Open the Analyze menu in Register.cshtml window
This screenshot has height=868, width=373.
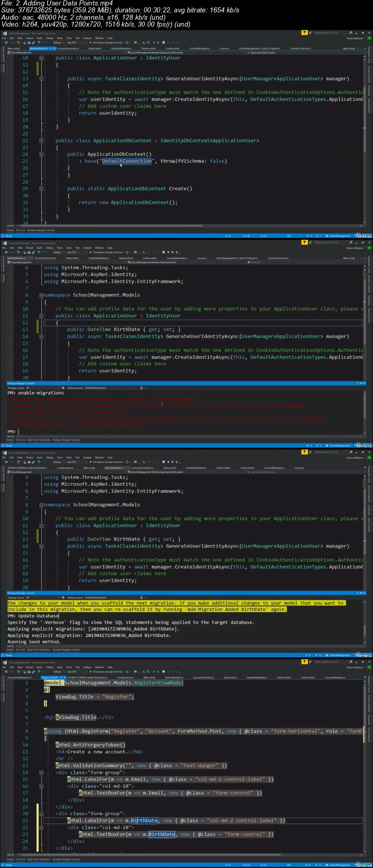(x=87, y=667)
